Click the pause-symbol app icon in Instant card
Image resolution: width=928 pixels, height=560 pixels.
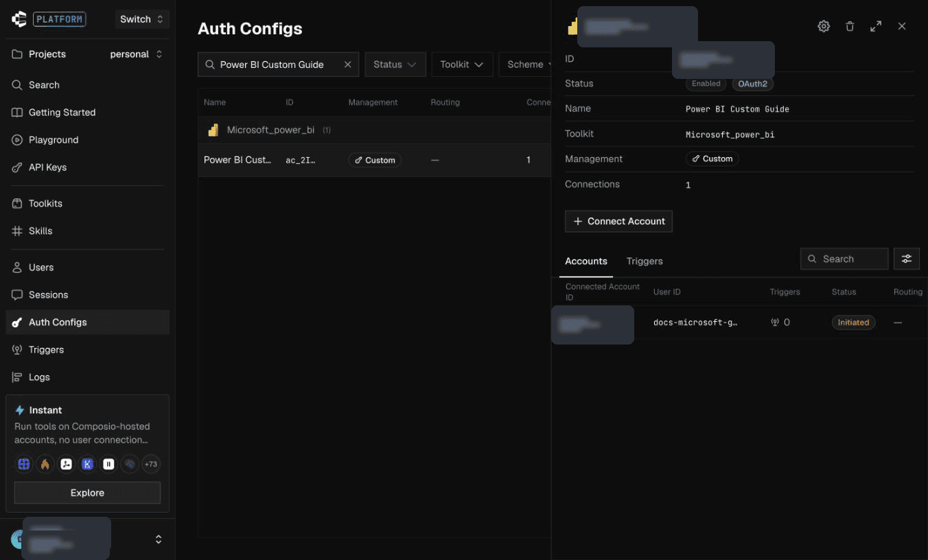coord(108,464)
